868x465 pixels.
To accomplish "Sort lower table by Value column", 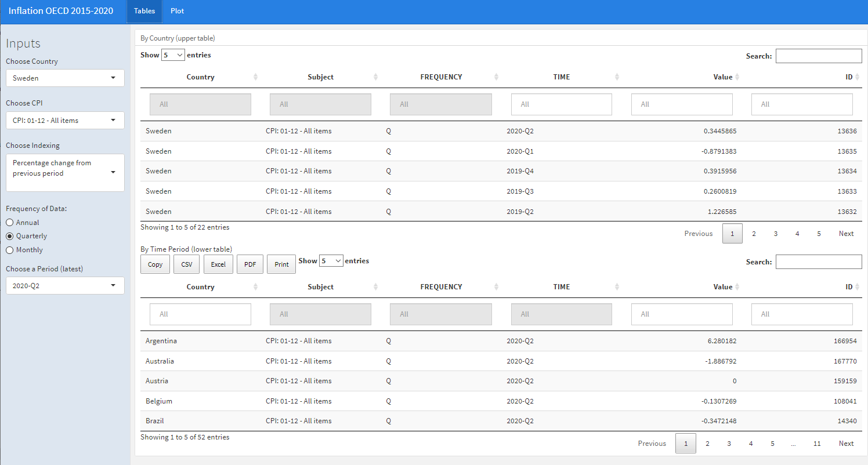I will click(722, 287).
